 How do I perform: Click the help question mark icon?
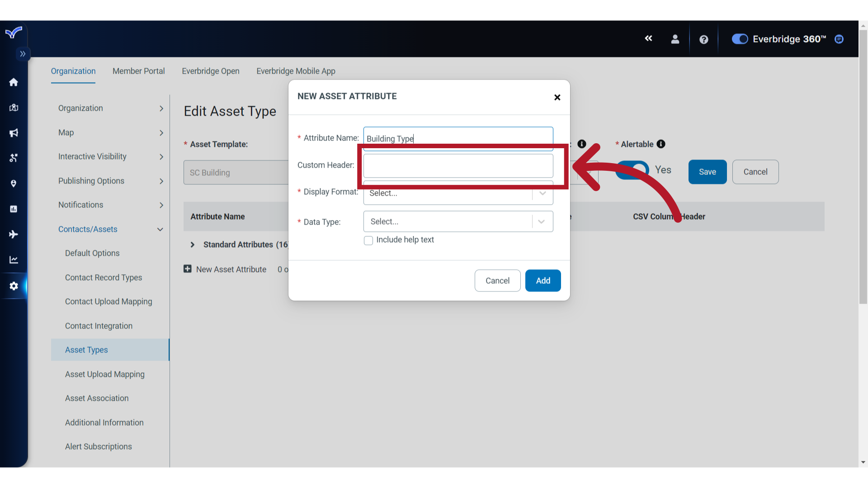(x=704, y=38)
